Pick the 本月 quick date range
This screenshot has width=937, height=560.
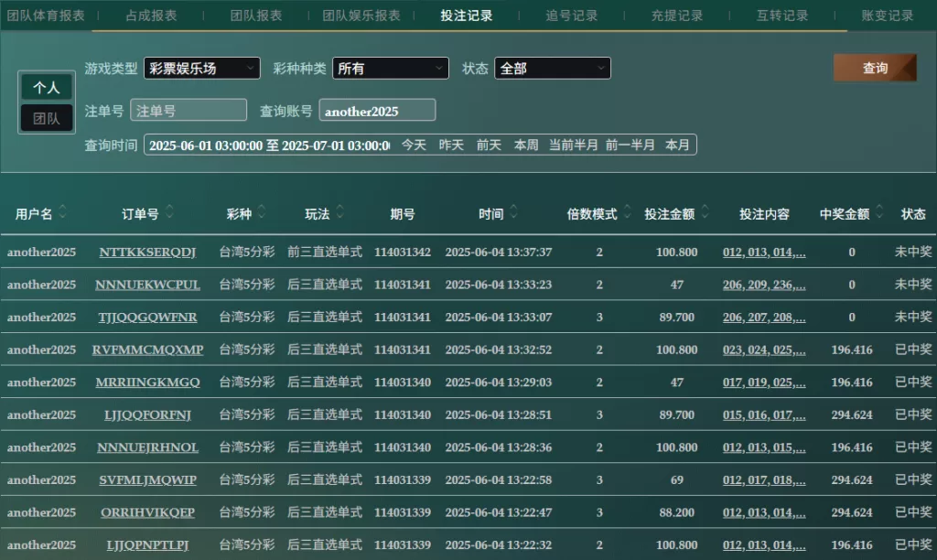(678, 145)
